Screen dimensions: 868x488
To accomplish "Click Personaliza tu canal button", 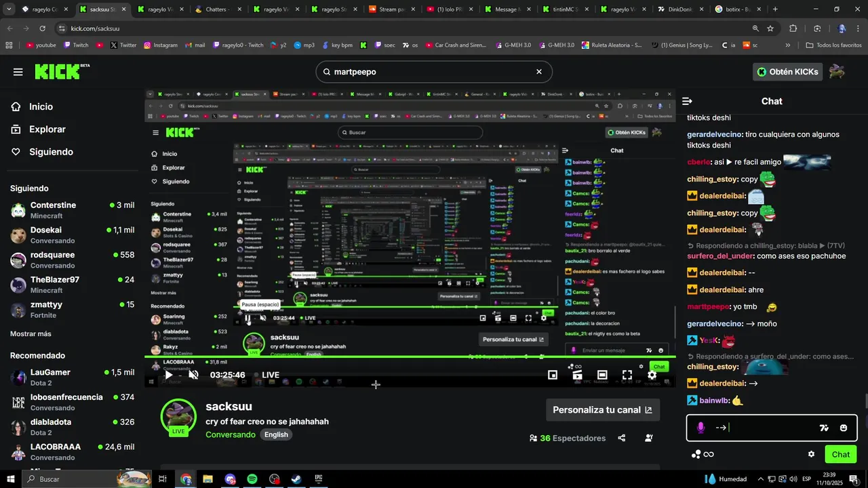I will click(602, 409).
